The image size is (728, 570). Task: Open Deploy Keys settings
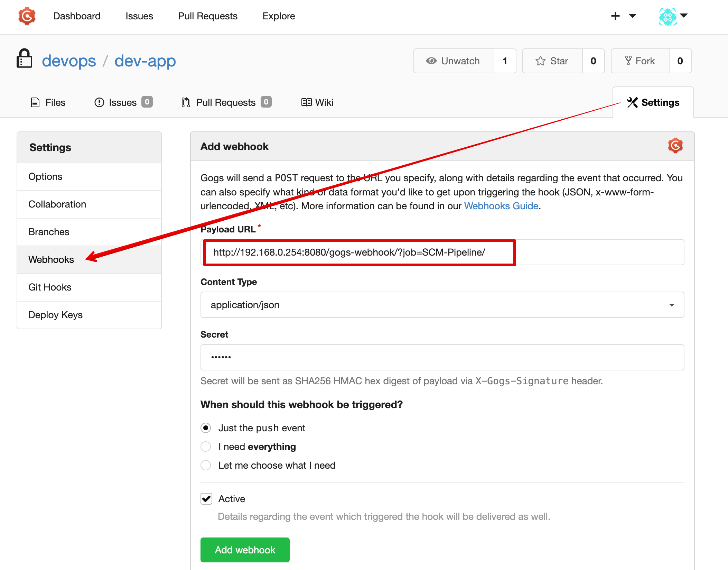coord(89,315)
